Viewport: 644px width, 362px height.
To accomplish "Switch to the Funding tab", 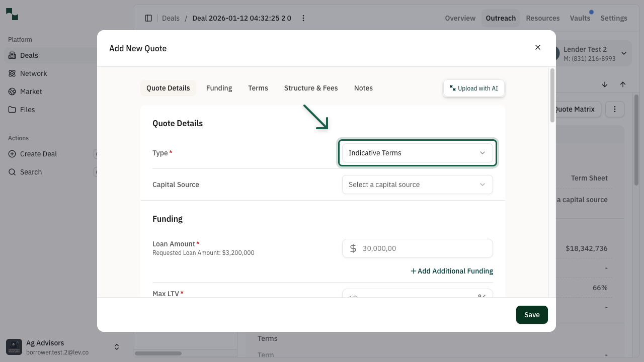I will (x=219, y=88).
